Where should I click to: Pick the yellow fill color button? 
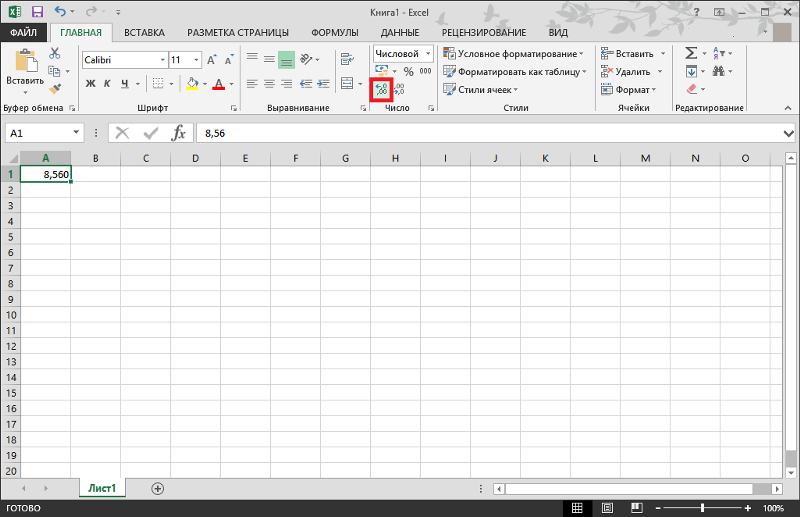click(x=192, y=83)
